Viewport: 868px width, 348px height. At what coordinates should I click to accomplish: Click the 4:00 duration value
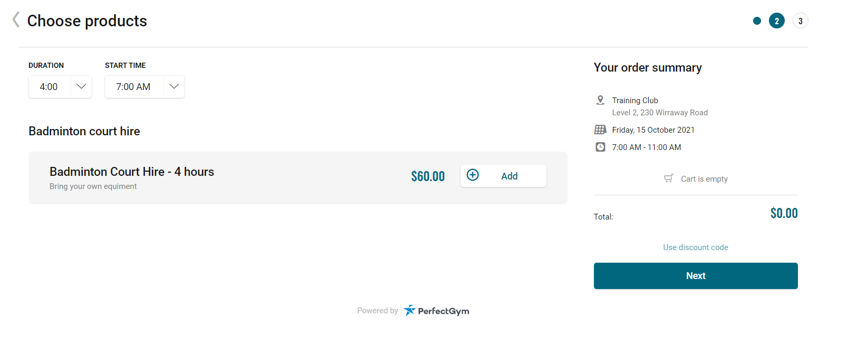point(49,87)
